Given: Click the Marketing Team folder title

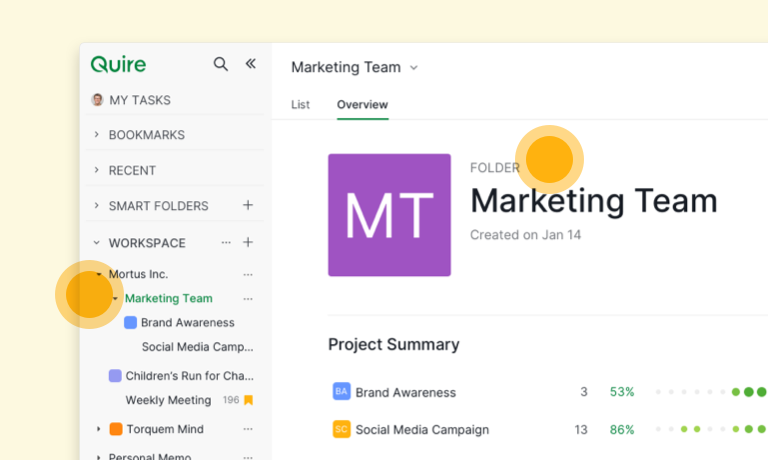Looking at the screenshot, I should pos(594,201).
